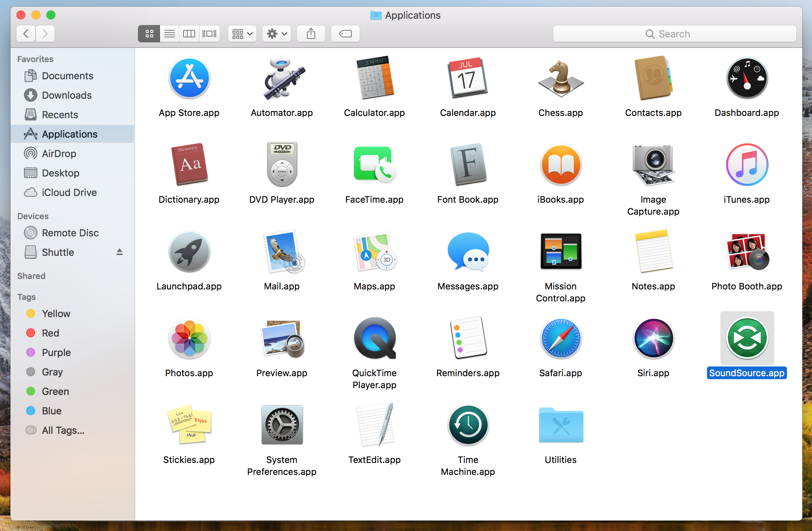The image size is (812, 531).
Task: Switch to list view
Action: 170,34
